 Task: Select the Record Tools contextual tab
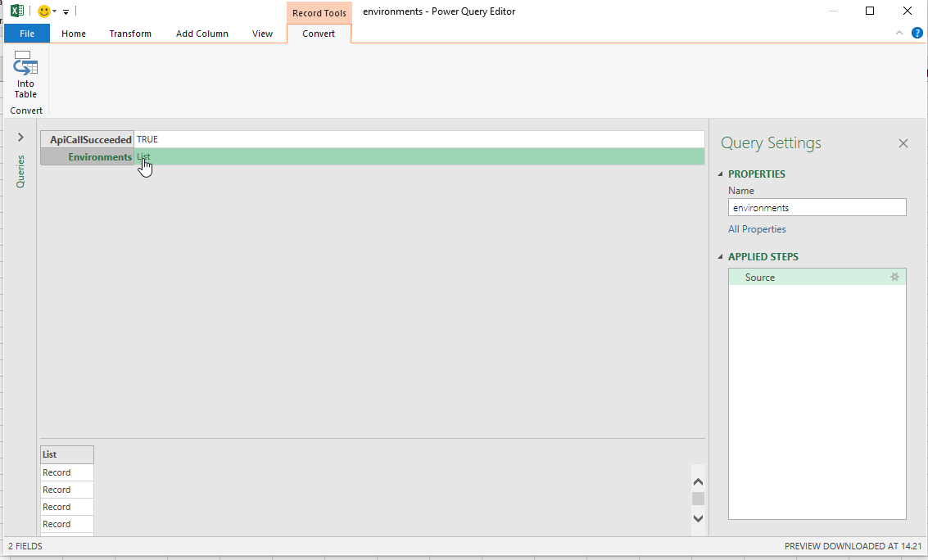click(x=319, y=13)
